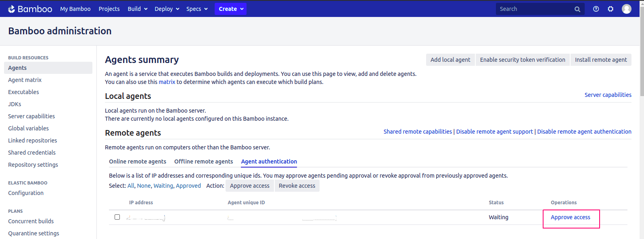
Task: Select Approved agents link
Action: [188, 186]
